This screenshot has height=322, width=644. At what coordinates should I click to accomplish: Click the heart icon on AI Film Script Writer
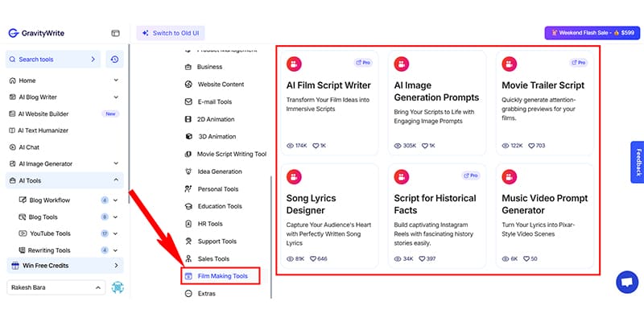[316, 146]
